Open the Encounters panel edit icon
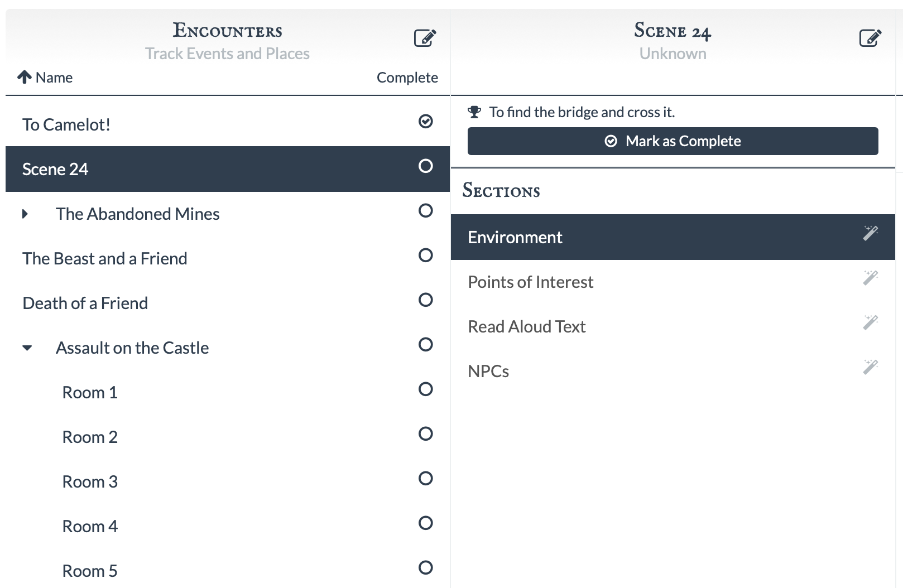Viewport: 903px width, 588px height. [425, 38]
